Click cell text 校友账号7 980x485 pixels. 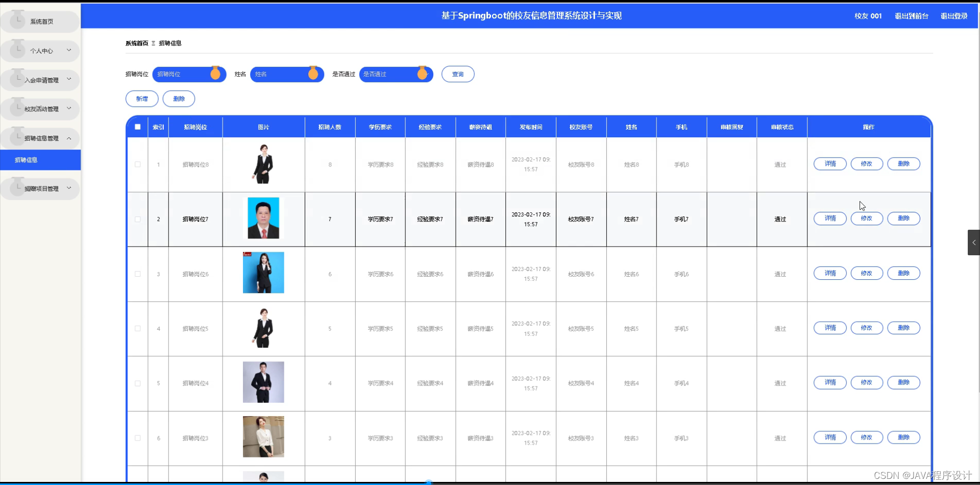[x=581, y=219]
